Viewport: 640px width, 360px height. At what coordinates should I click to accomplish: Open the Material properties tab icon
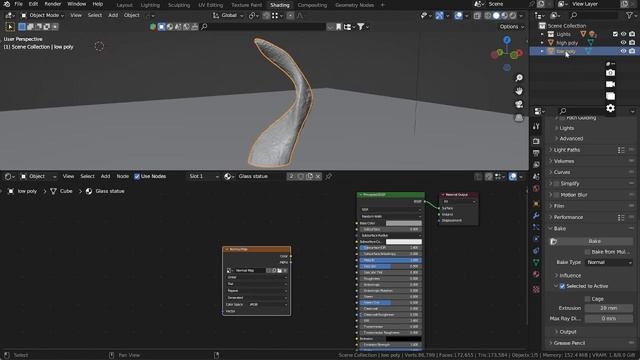[x=536, y=274]
